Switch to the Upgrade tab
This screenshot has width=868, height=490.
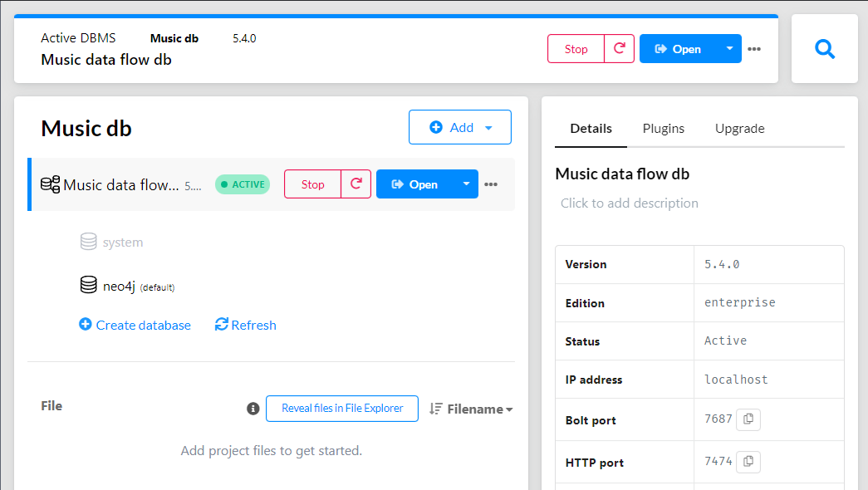739,129
